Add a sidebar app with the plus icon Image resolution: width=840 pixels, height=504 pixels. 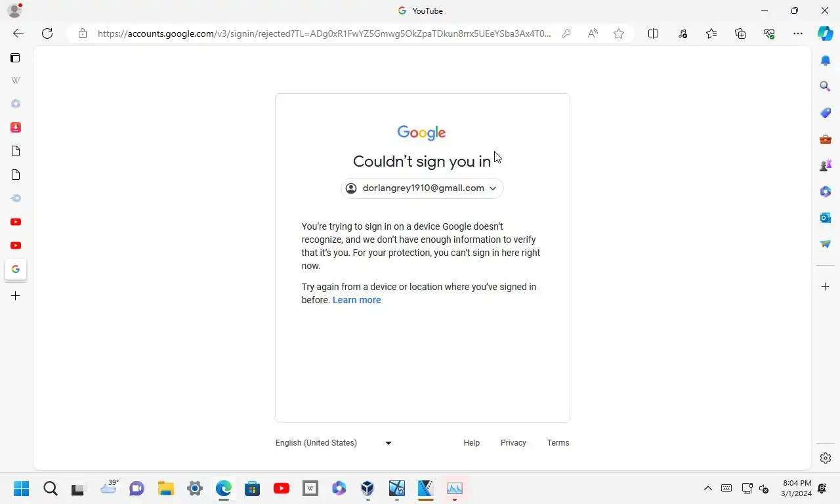tap(826, 287)
